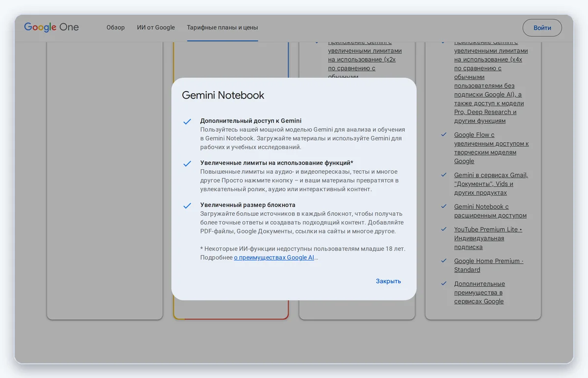The width and height of the screenshot is (588, 378).
Task: Click the heading Увеличенные лимиты на использование функций*
Action: [277, 163]
